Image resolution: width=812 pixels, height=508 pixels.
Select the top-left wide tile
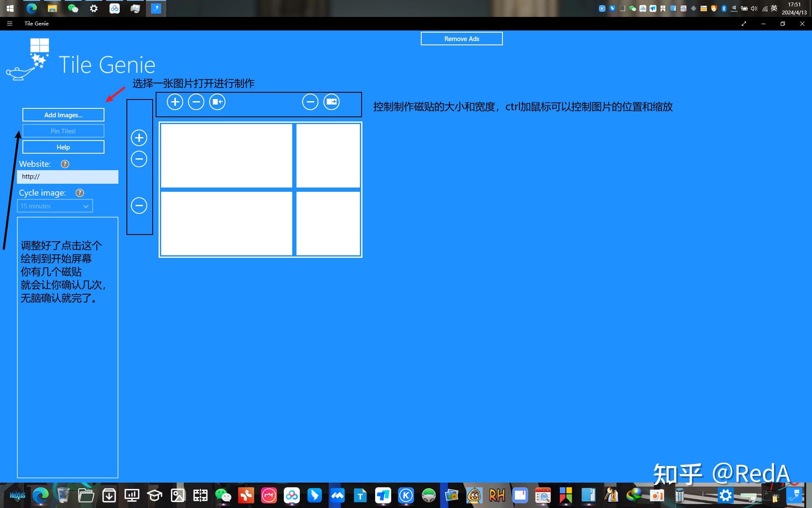coord(226,155)
